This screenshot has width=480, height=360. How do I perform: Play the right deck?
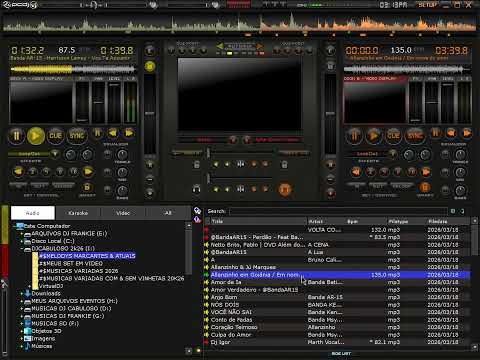(x=373, y=136)
